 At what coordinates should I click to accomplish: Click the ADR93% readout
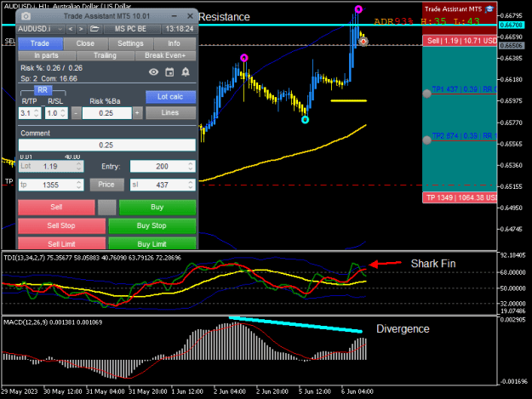393,22
